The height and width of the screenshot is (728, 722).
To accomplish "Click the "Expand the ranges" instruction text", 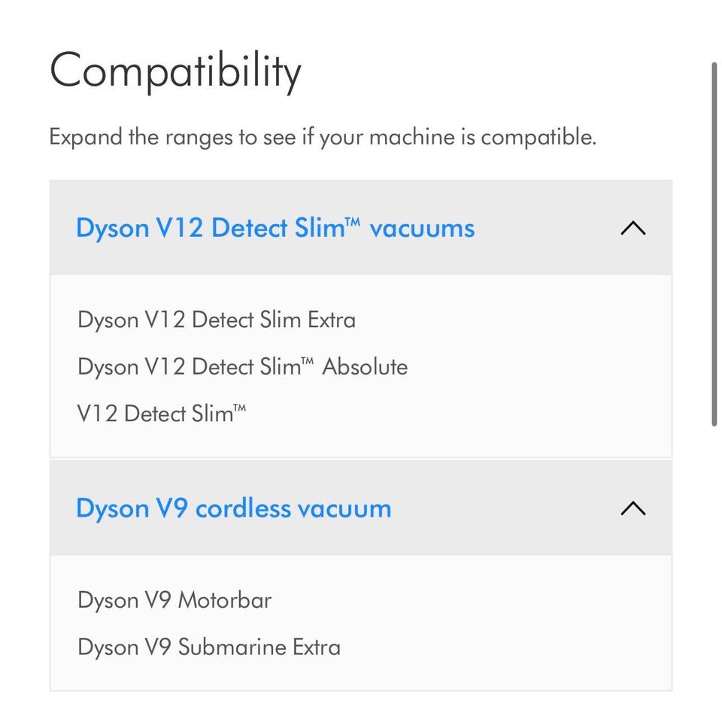I will pyautogui.click(x=322, y=138).
